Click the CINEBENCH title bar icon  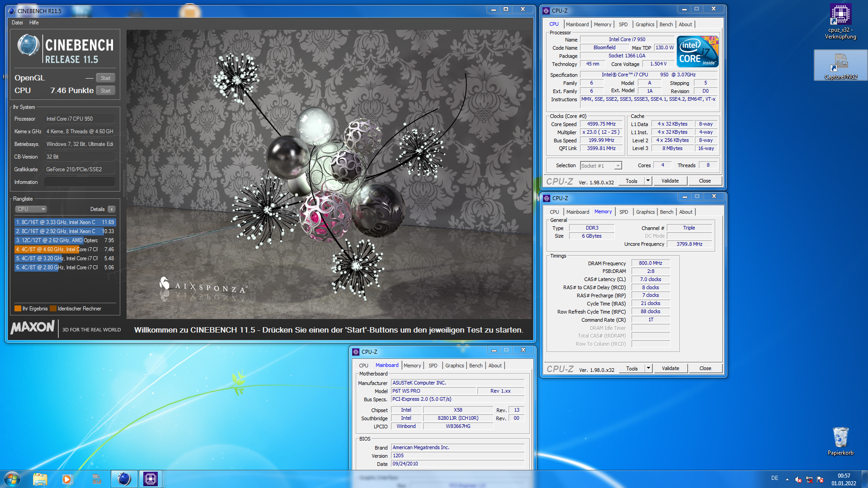coord(12,11)
